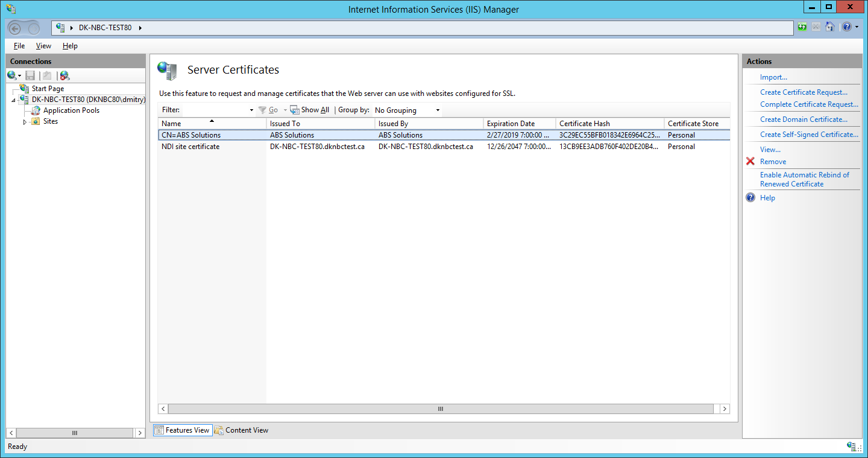This screenshot has height=458, width=868.
Task: Click the Create New Connection globe icon
Action: point(11,75)
